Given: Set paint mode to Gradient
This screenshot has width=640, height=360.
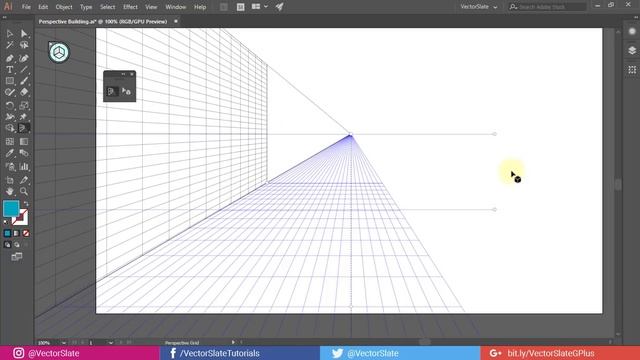Looking at the screenshot, I should 16,233.
